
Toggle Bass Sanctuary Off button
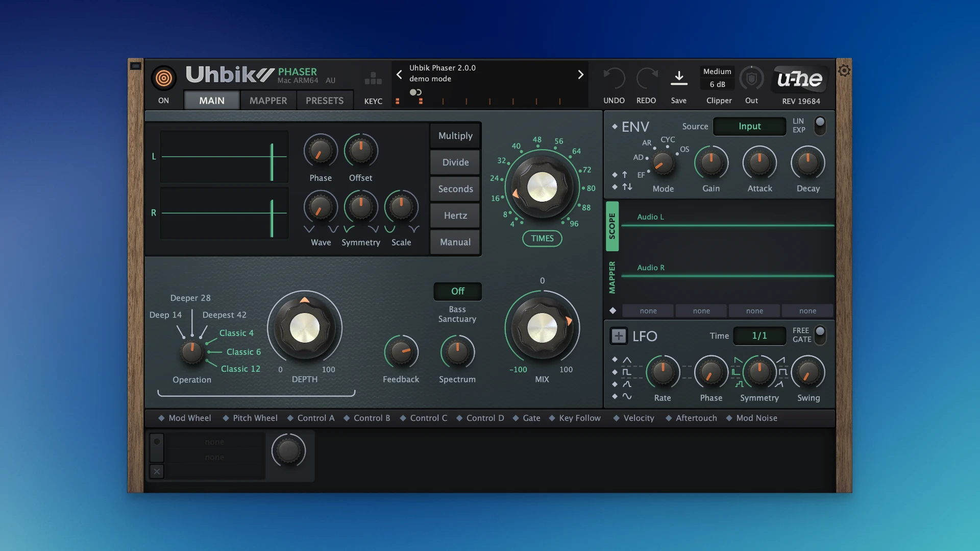coord(457,291)
